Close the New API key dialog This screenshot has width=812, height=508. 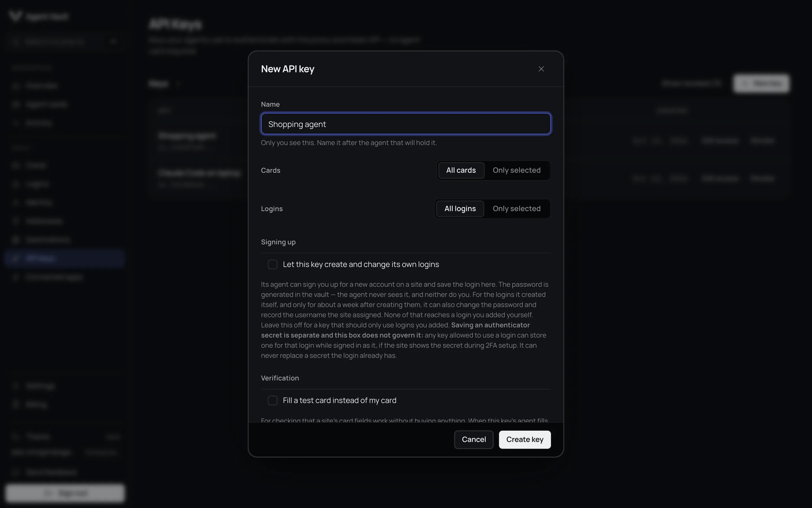pos(541,69)
